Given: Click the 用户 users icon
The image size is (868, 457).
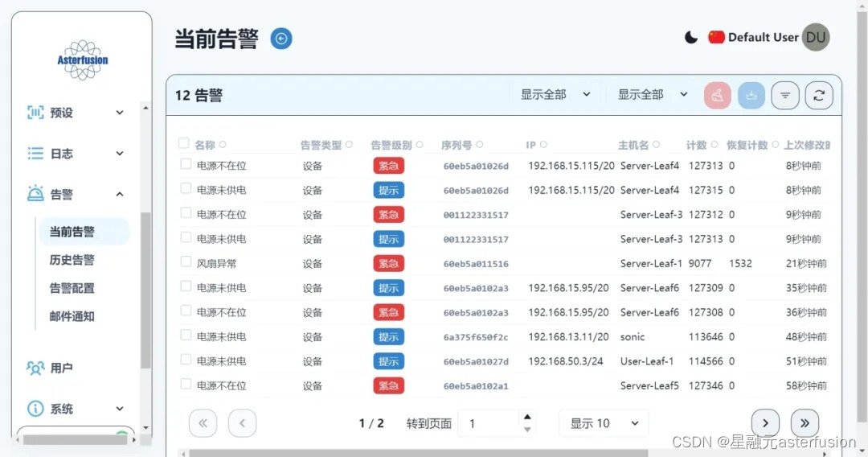Looking at the screenshot, I should (35, 368).
